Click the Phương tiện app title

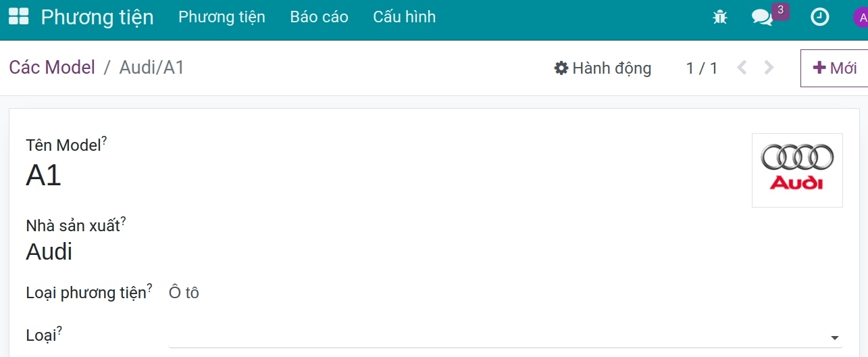click(x=97, y=17)
